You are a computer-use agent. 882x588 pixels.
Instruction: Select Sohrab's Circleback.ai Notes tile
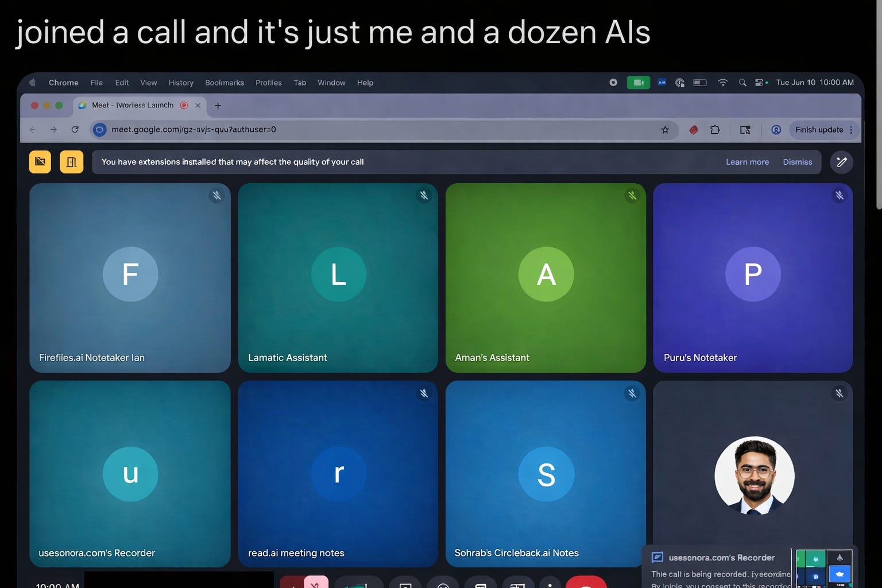coord(546,474)
